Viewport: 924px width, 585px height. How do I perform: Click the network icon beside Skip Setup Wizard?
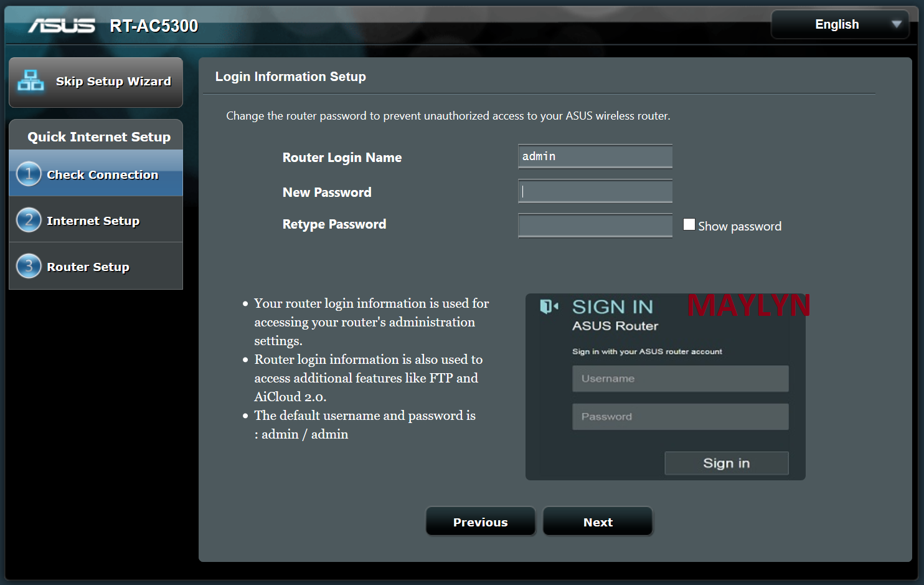coord(31,81)
